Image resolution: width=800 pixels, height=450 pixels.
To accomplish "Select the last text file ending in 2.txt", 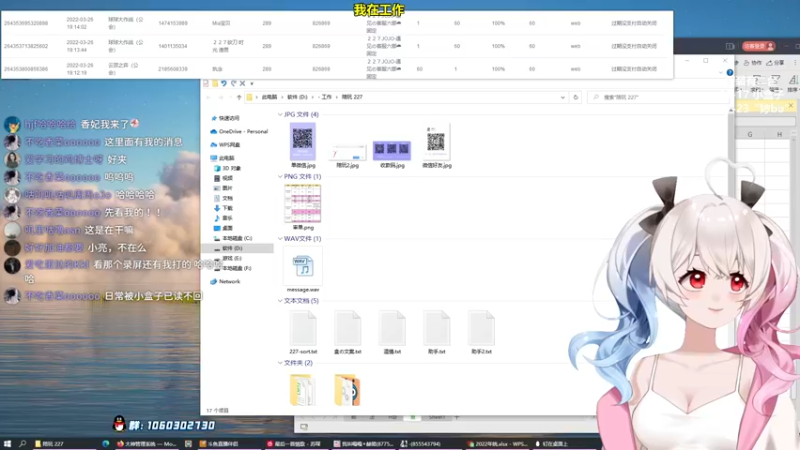I will pyautogui.click(x=481, y=332).
